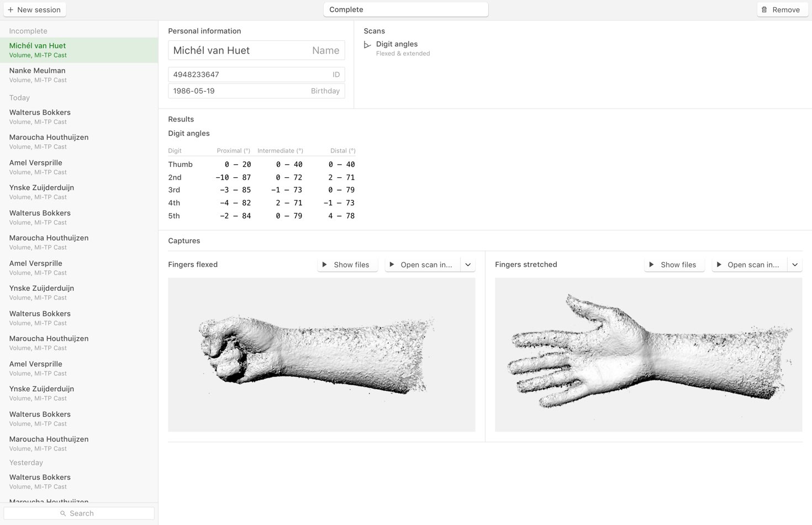Screen dimensions: 812x525
Task: Click the Today section header
Action: (19, 98)
